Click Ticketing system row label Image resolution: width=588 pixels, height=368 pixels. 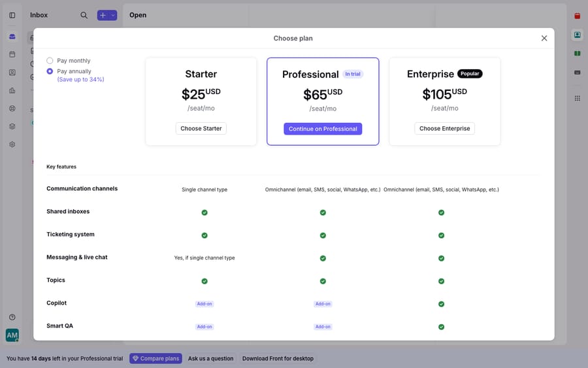(x=71, y=234)
